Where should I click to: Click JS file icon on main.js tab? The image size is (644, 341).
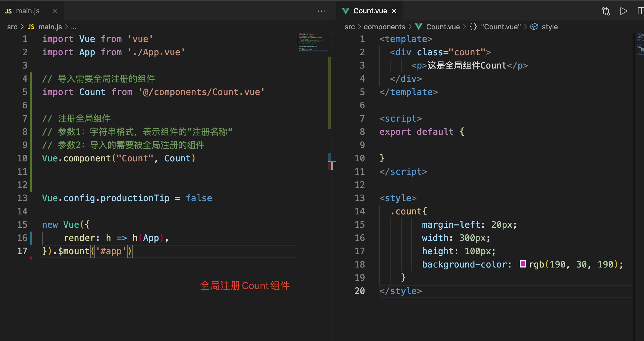click(x=8, y=11)
